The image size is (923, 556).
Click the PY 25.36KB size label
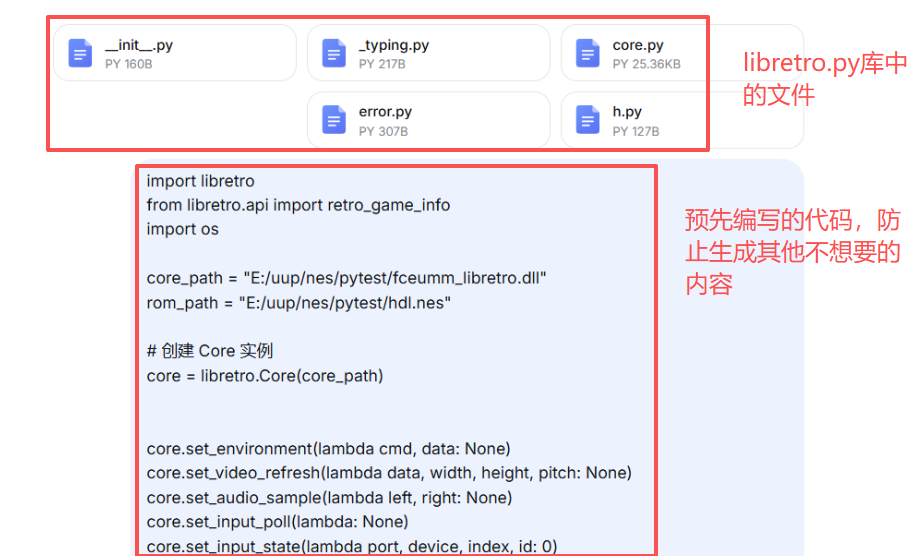tap(646, 64)
